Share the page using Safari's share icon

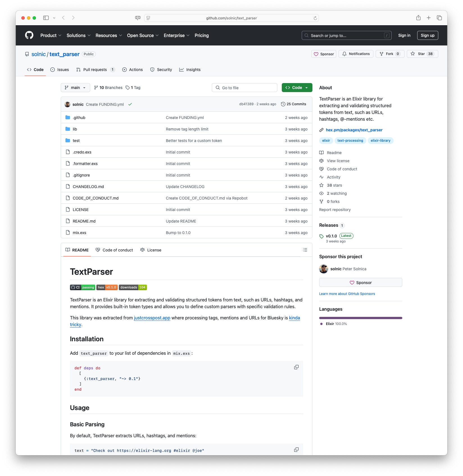(418, 18)
